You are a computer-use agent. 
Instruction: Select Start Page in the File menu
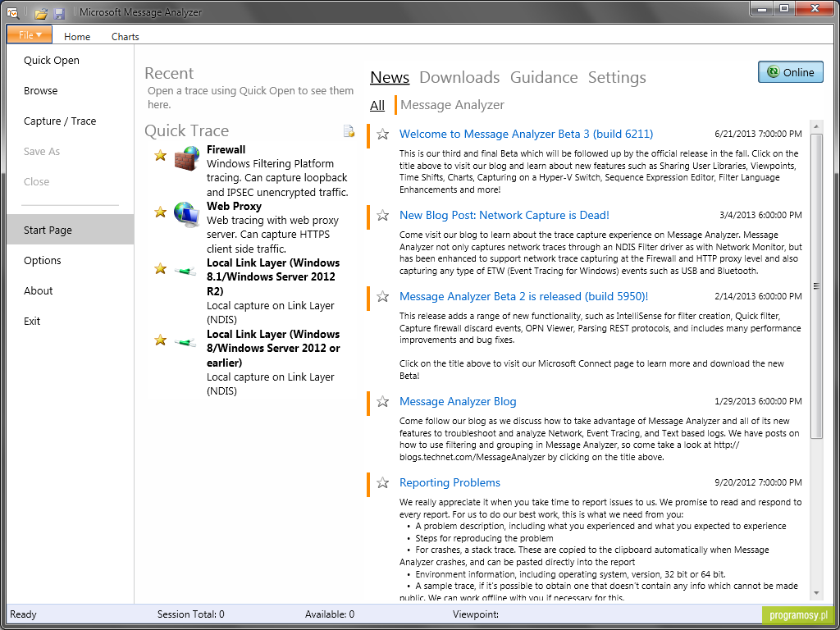tap(71, 230)
